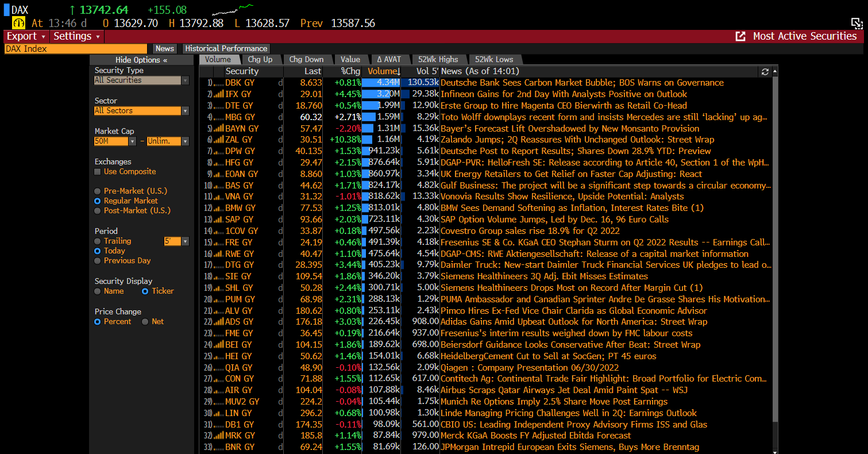Click the signal bars icon in the BAS GY row

[218, 186]
